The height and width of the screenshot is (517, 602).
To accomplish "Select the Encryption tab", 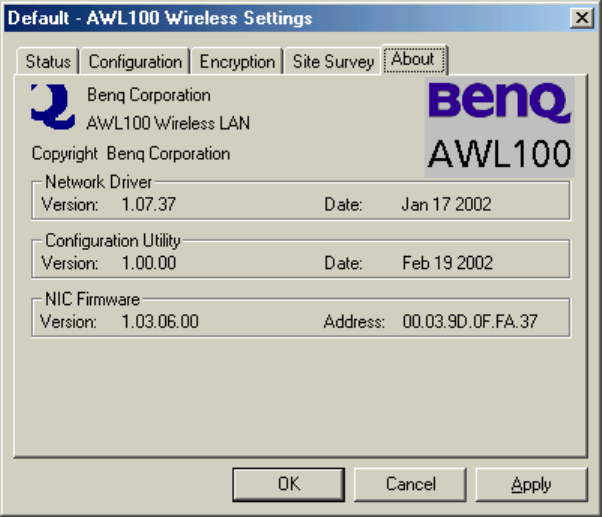I will tap(237, 61).
